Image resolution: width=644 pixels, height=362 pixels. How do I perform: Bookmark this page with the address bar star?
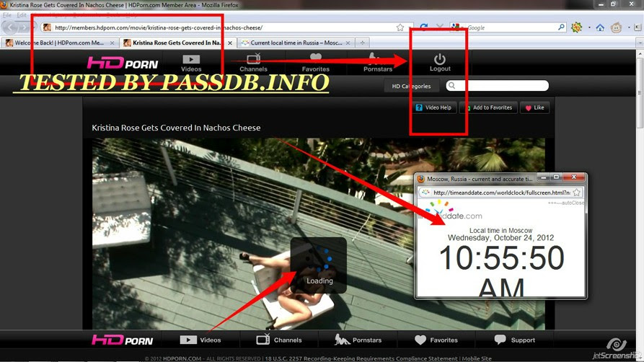(400, 27)
